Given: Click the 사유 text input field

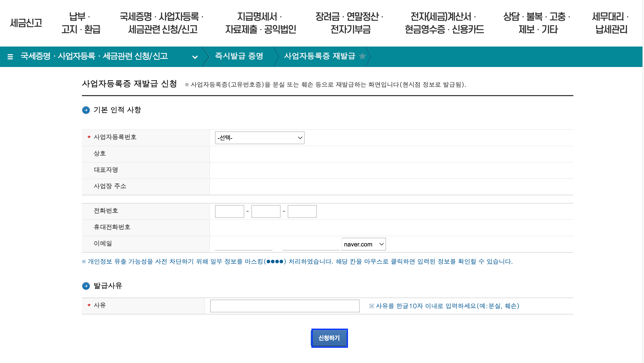Looking at the screenshot, I should 285,306.
